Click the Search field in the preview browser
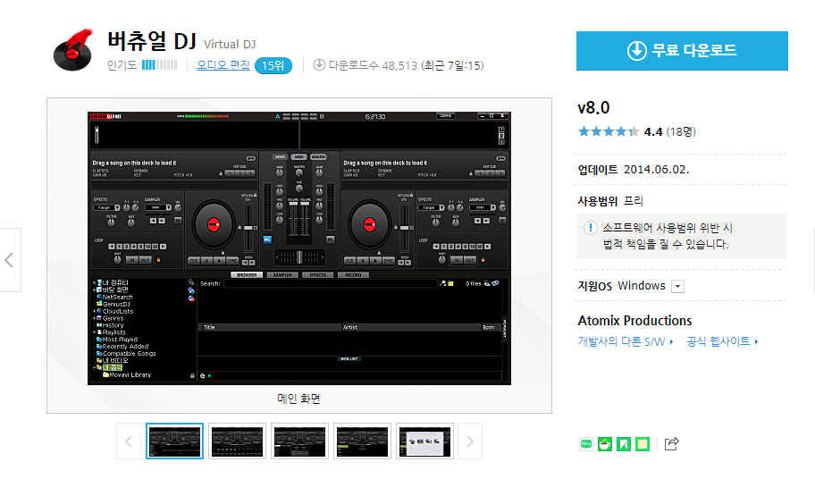815x504 pixels. [x=331, y=283]
